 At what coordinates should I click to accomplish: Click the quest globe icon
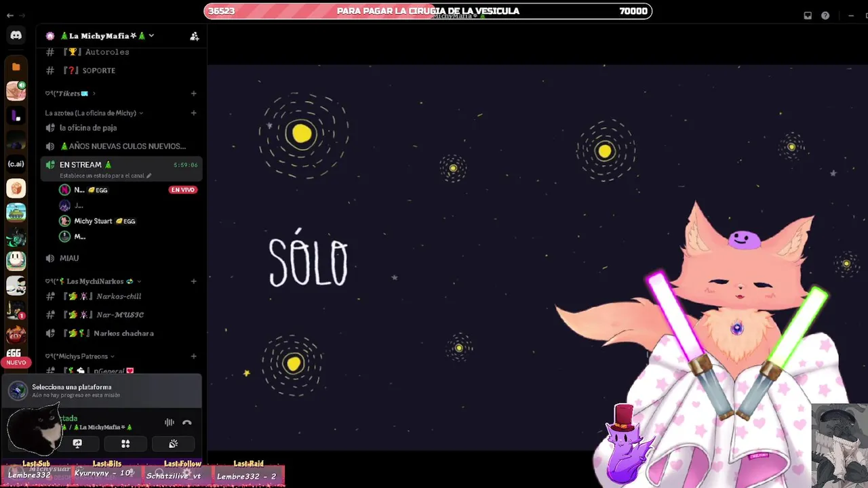18,390
